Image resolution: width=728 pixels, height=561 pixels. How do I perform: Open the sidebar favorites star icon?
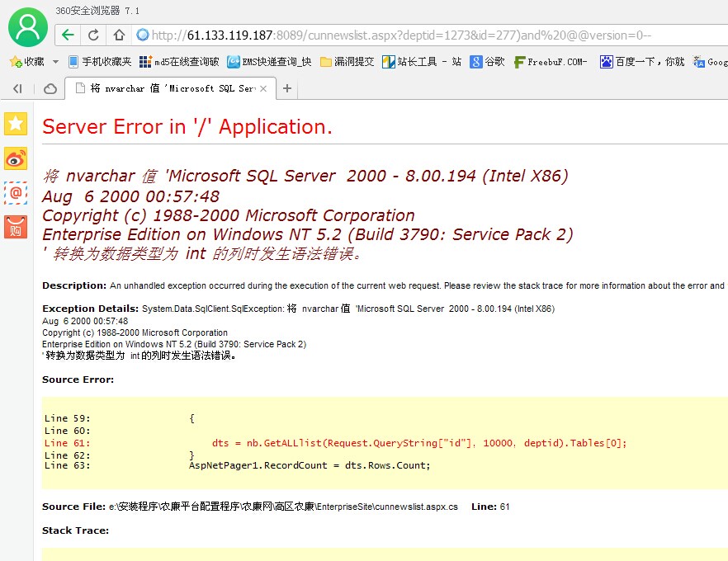(16, 124)
